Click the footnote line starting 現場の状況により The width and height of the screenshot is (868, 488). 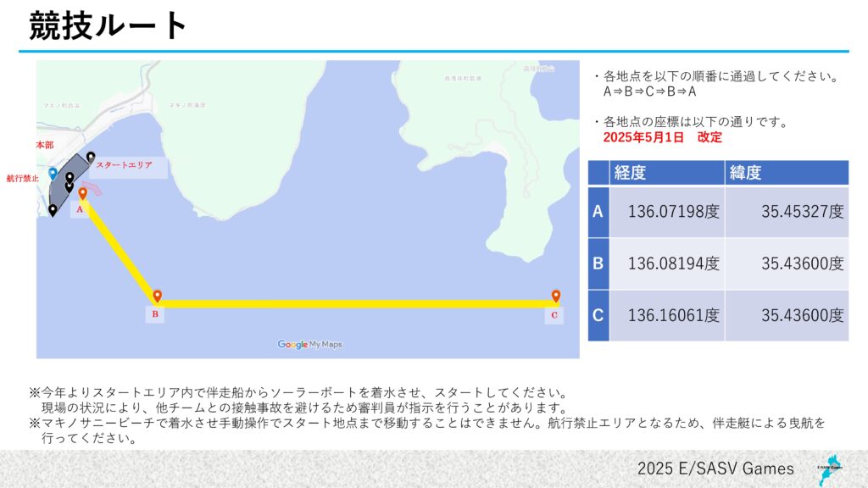[x=305, y=408]
